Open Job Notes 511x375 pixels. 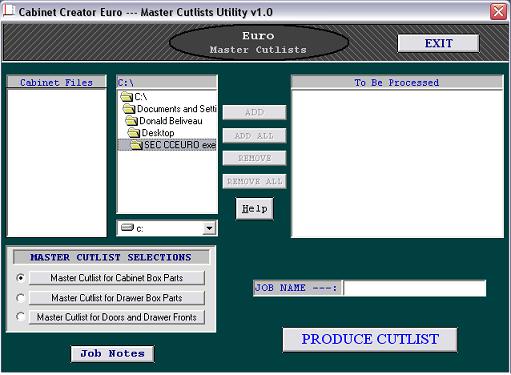pyautogui.click(x=112, y=354)
